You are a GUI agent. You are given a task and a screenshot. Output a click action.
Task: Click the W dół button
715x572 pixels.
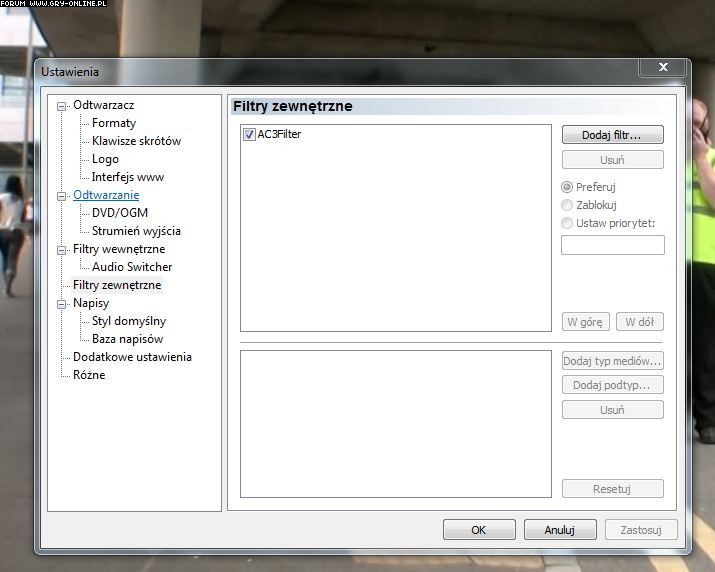(639, 322)
